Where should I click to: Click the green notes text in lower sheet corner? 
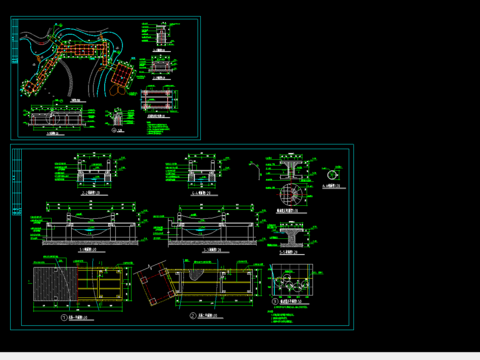click(283, 317)
